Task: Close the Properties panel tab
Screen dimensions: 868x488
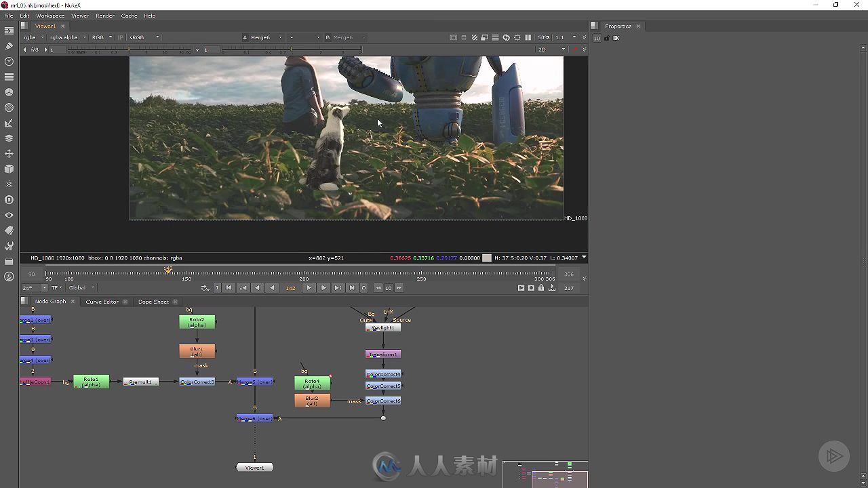Action: [x=638, y=26]
